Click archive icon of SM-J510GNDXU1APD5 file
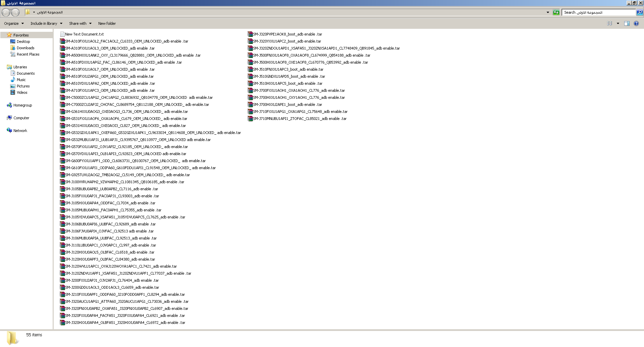 tap(250, 76)
